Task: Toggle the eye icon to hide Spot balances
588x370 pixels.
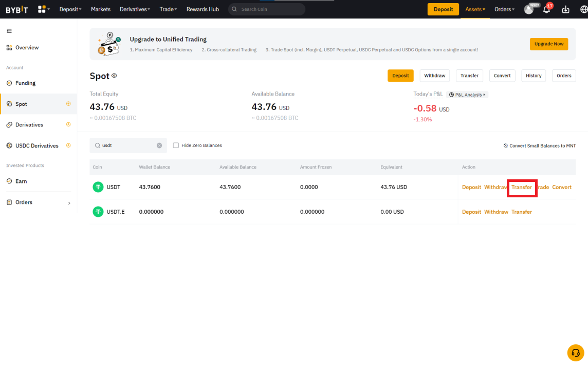Action: coord(115,76)
